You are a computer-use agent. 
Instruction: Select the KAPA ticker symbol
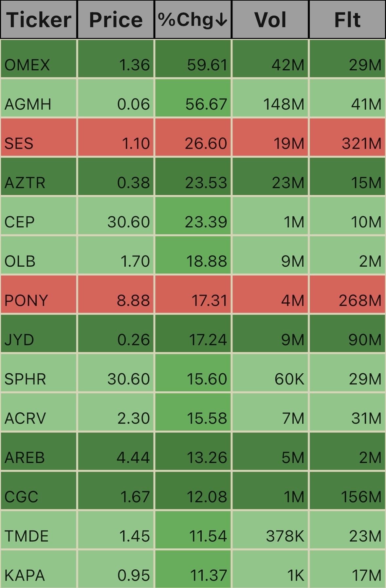(25, 576)
